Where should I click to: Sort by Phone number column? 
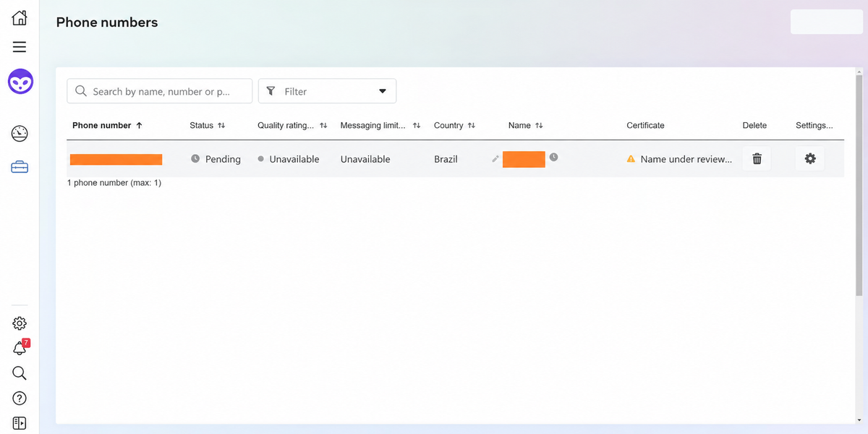pyautogui.click(x=107, y=125)
